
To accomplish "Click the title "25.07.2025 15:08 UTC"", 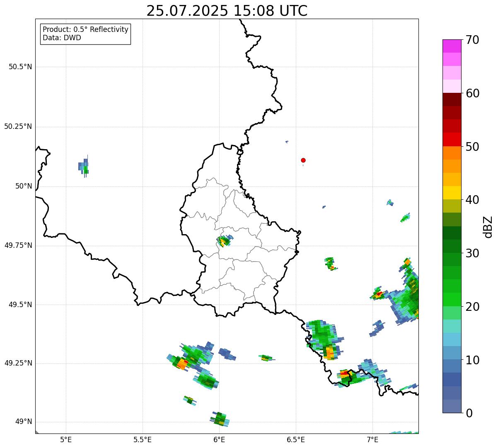I will point(227,10).
